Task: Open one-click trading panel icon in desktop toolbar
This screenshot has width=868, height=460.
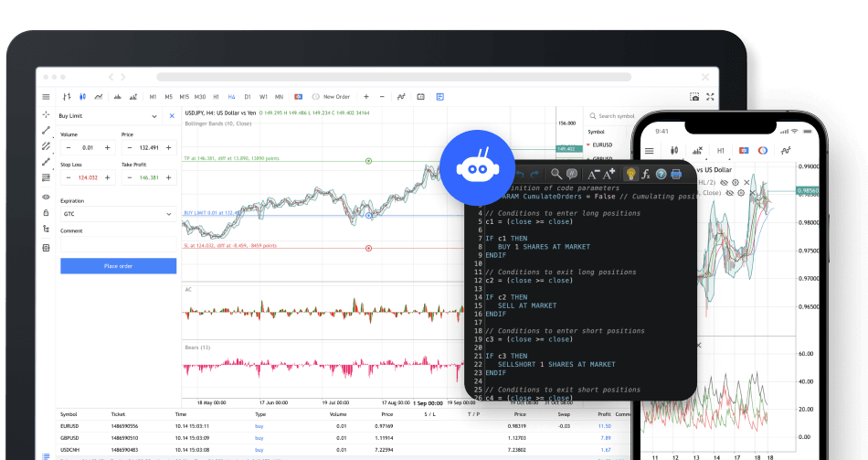Action: point(299,97)
